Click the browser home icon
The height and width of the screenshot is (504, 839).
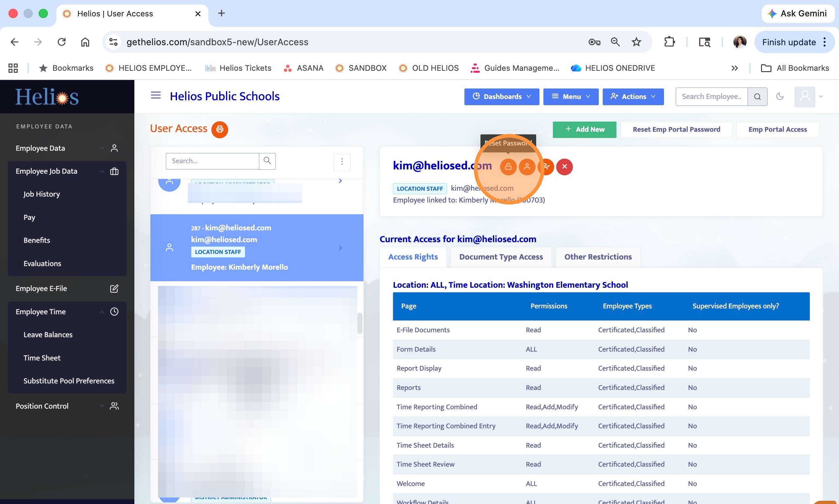(85, 42)
